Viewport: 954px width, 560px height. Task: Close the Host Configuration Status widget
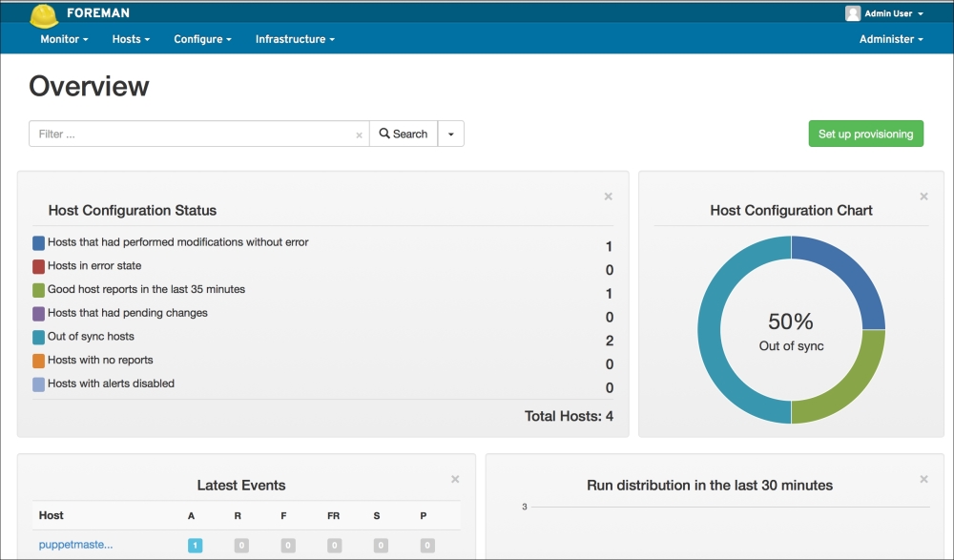[x=608, y=197]
